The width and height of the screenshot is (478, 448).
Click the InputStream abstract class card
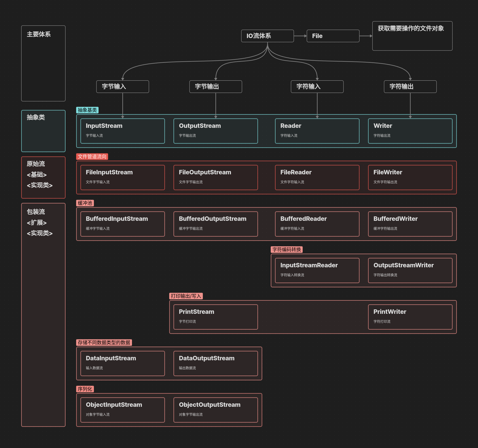[122, 131]
